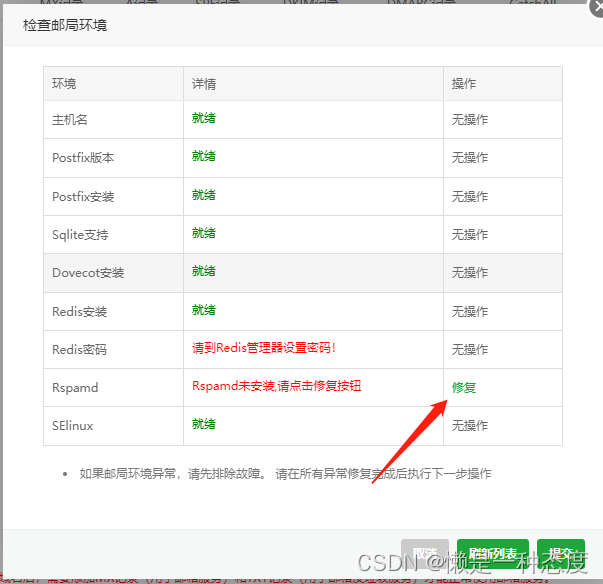Click the 就绪 status in Sqlite支持 row
603x584 pixels.
point(204,233)
